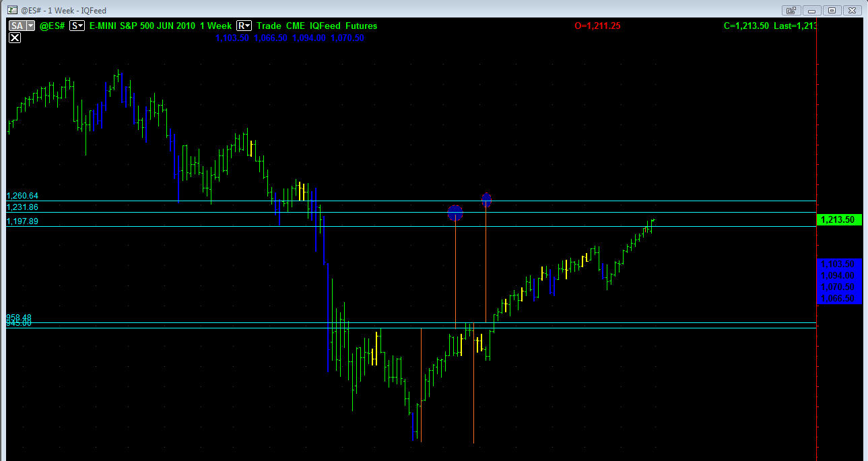Open the S symbol dropdown
The width and height of the screenshot is (868, 461).
click(x=77, y=26)
